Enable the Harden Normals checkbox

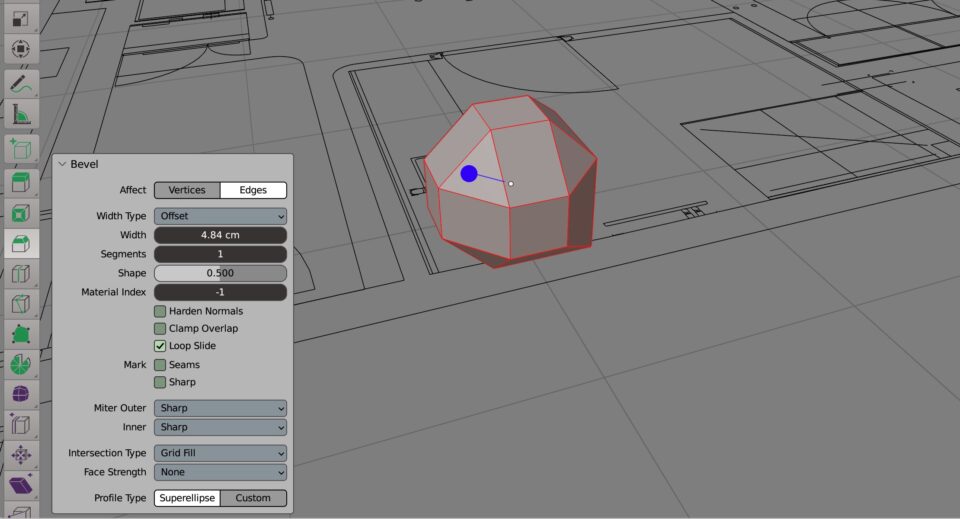[x=160, y=311]
